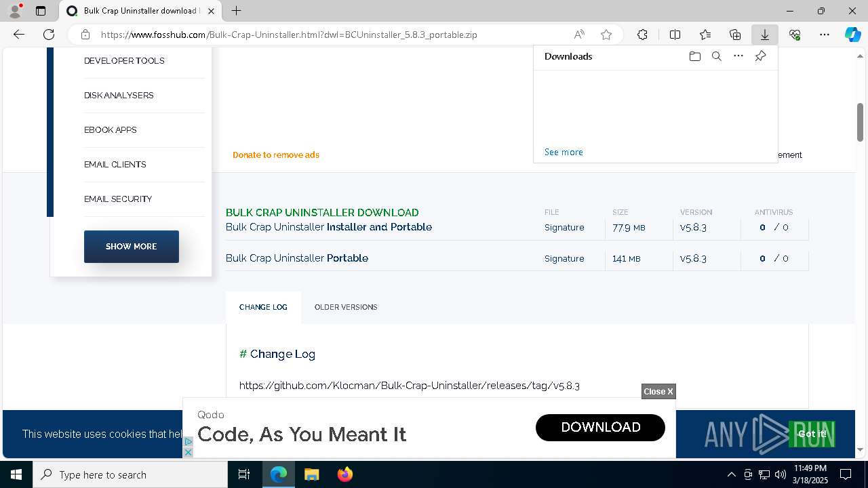Open the Copilot icon

point(852,35)
